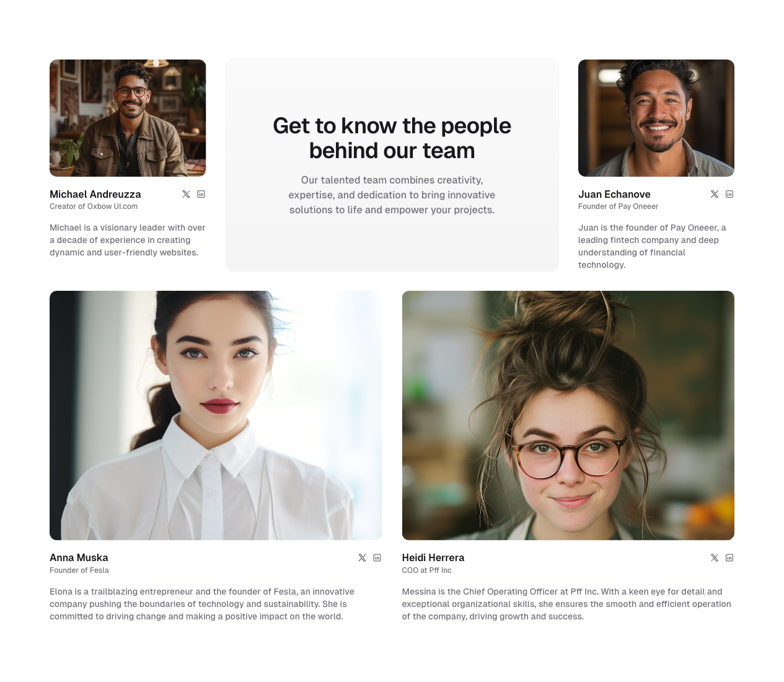Open Michael Andreuzza's LinkedIn icon
This screenshot has height=682, width=784.
[201, 194]
